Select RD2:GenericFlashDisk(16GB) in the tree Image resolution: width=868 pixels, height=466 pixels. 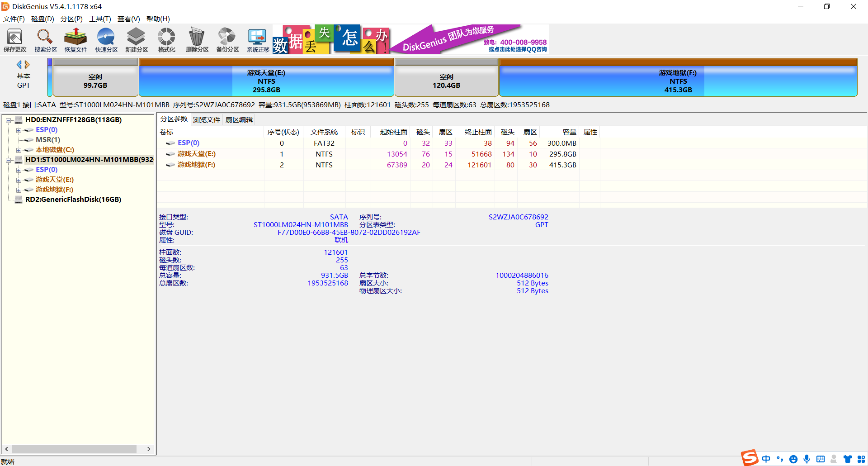tap(73, 200)
